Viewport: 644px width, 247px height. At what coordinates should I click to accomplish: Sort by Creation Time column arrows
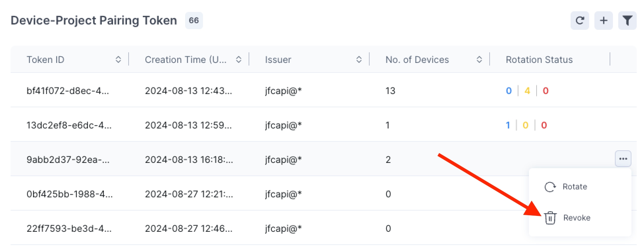click(238, 60)
